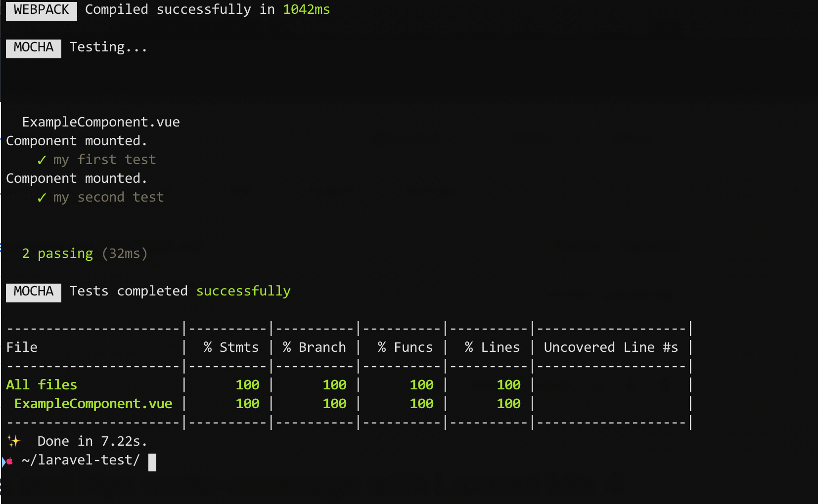This screenshot has height=504, width=818.
Task: Click the checkmark beside my second test
Action: coord(42,197)
